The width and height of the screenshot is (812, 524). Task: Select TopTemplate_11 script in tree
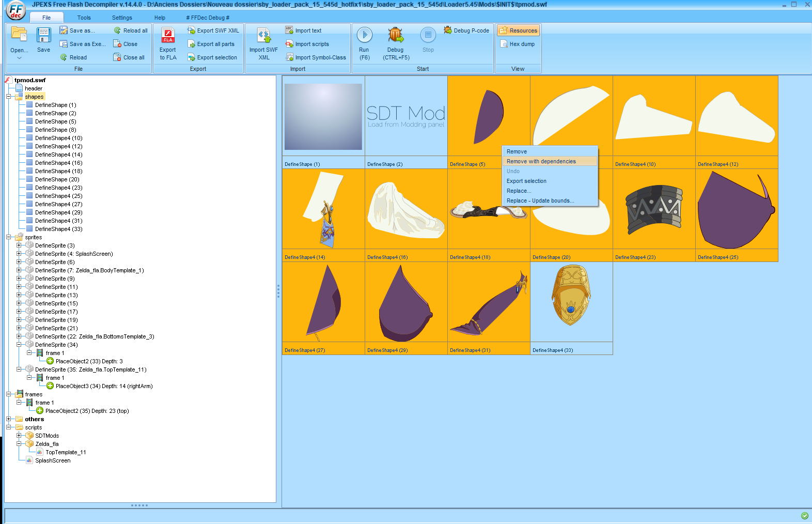(x=65, y=452)
